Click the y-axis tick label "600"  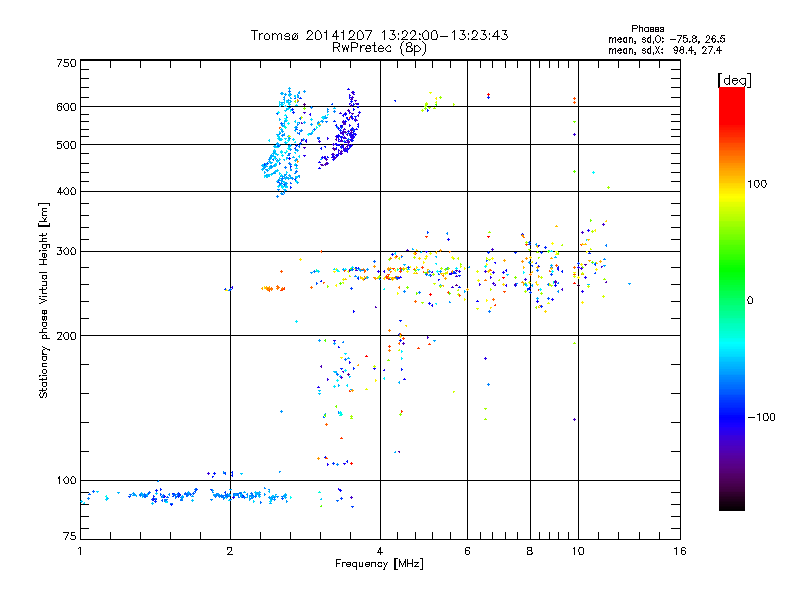(66, 107)
